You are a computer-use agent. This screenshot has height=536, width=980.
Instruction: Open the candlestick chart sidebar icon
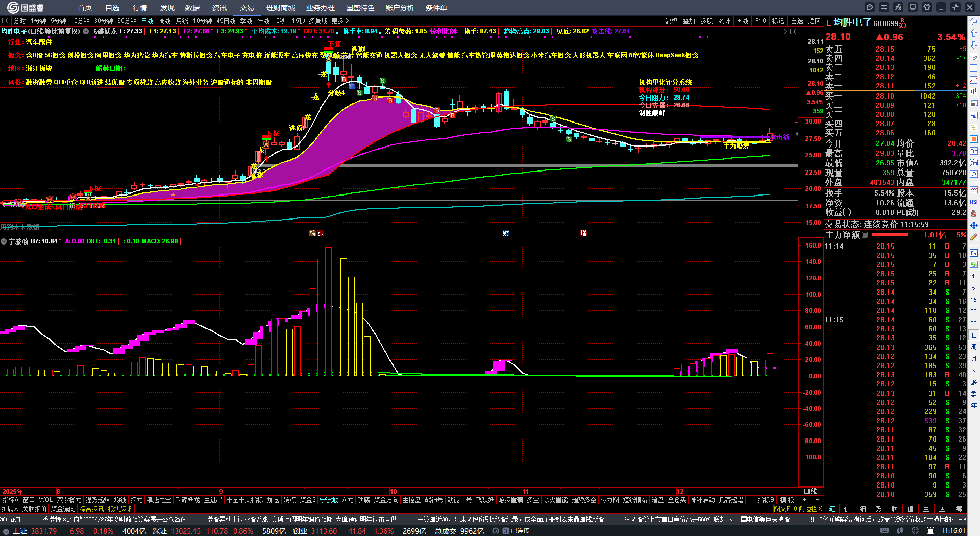974,92
